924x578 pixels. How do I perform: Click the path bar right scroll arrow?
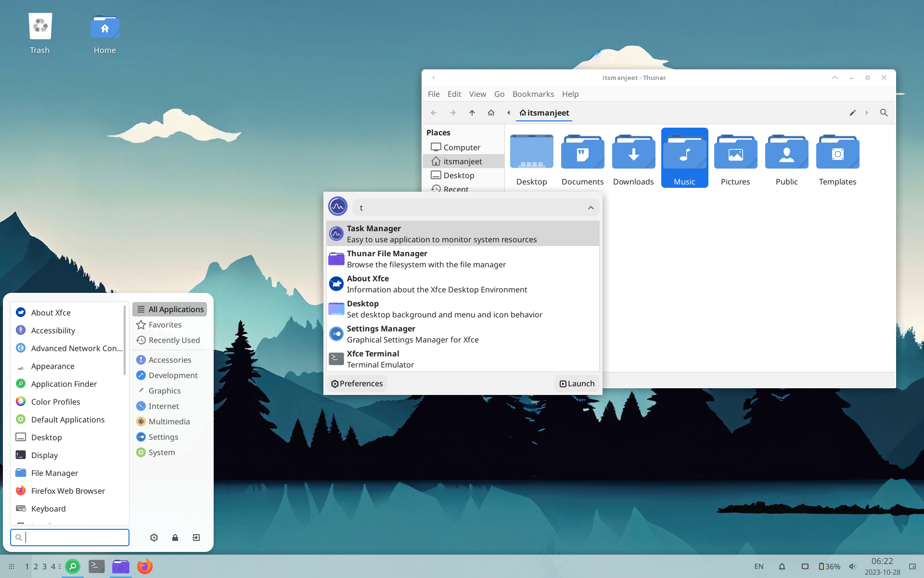[867, 113]
